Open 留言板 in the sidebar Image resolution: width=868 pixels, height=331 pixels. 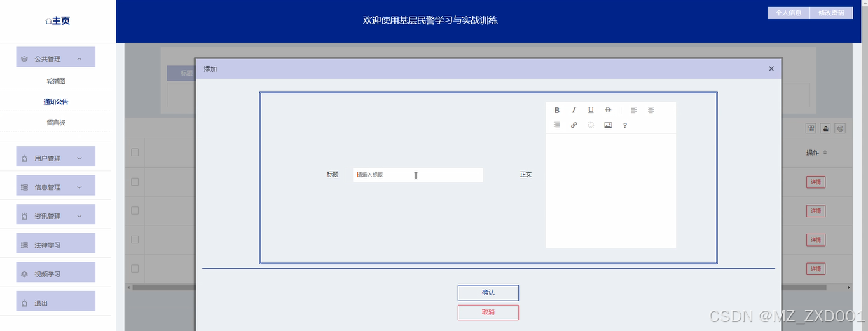point(56,123)
